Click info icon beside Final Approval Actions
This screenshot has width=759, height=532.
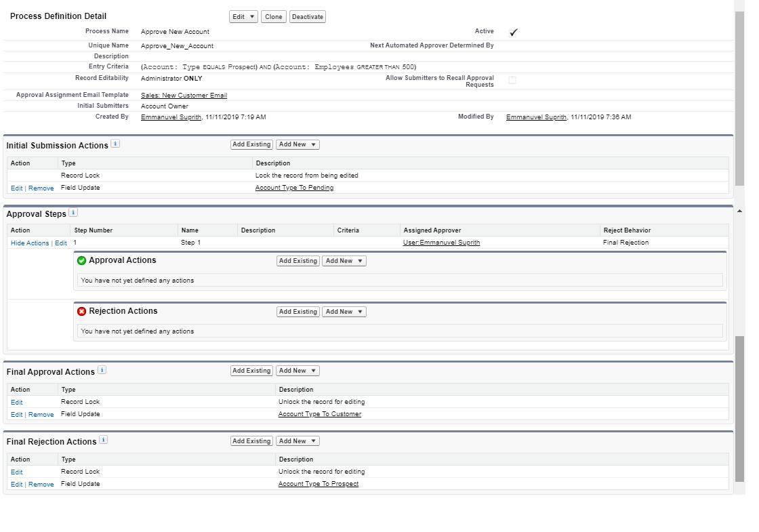[x=102, y=370]
